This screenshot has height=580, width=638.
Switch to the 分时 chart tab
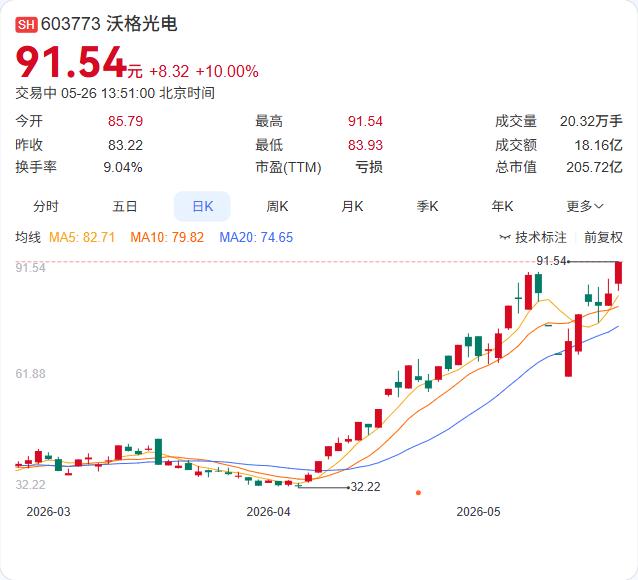(x=46, y=206)
